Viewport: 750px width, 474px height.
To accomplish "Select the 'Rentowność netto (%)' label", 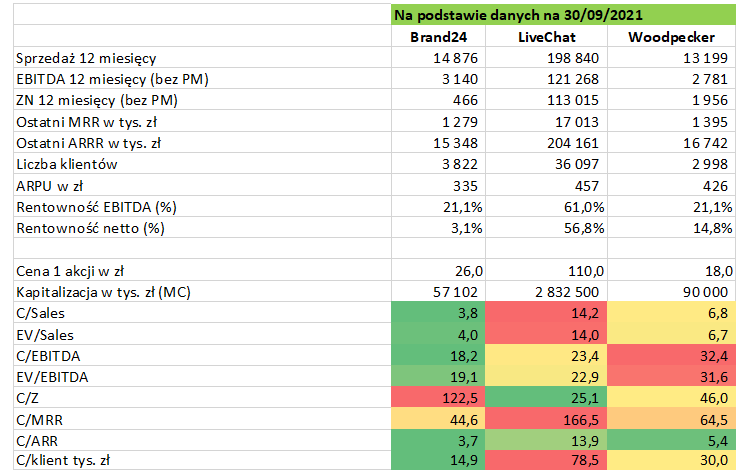I will [90, 228].
